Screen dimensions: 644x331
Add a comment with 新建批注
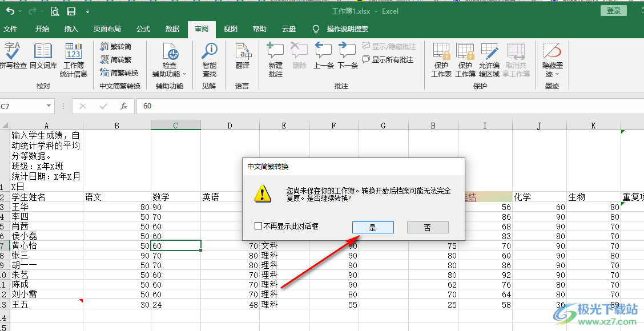[x=276, y=60]
